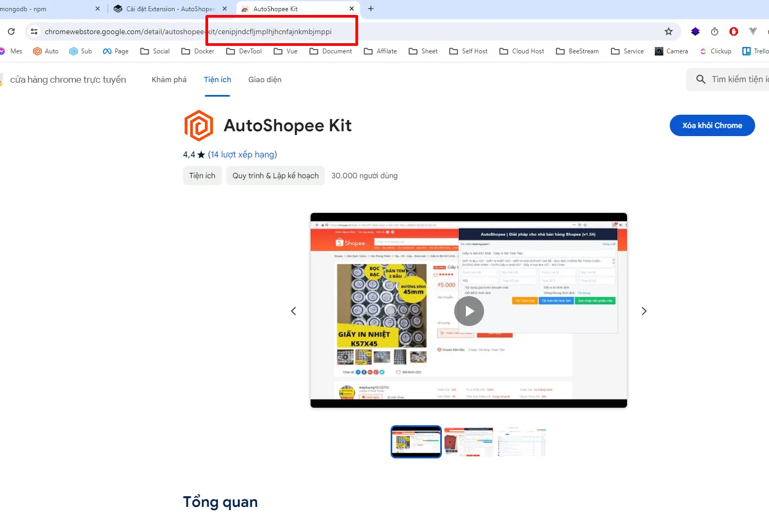Viewport: 769px width, 532px height.
Task: Click the Tiện ích category chip
Action: [202, 176]
